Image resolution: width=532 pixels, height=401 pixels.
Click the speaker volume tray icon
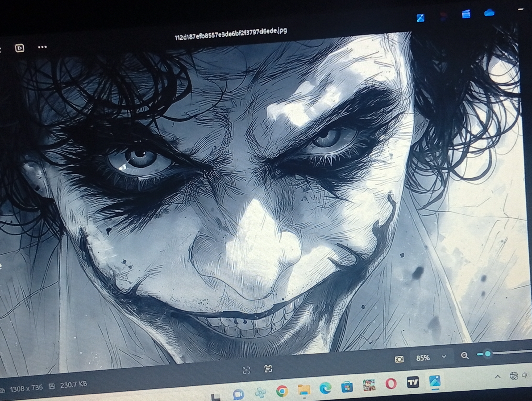(x=525, y=375)
